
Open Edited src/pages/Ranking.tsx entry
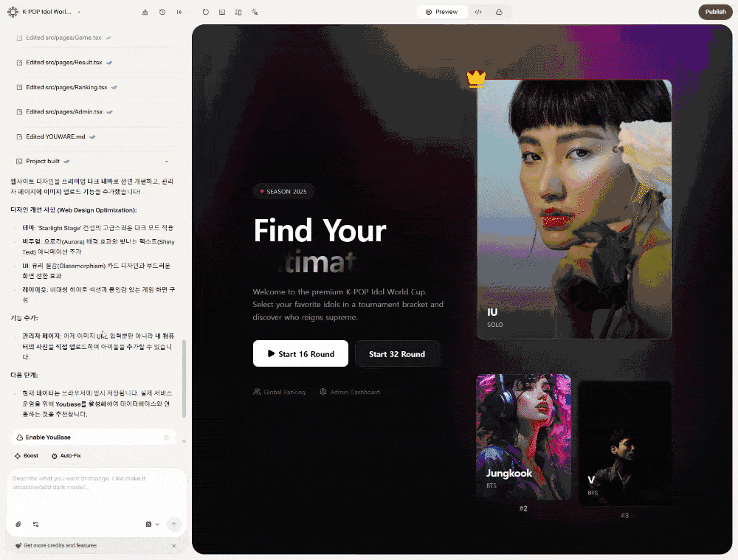[67, 87]
